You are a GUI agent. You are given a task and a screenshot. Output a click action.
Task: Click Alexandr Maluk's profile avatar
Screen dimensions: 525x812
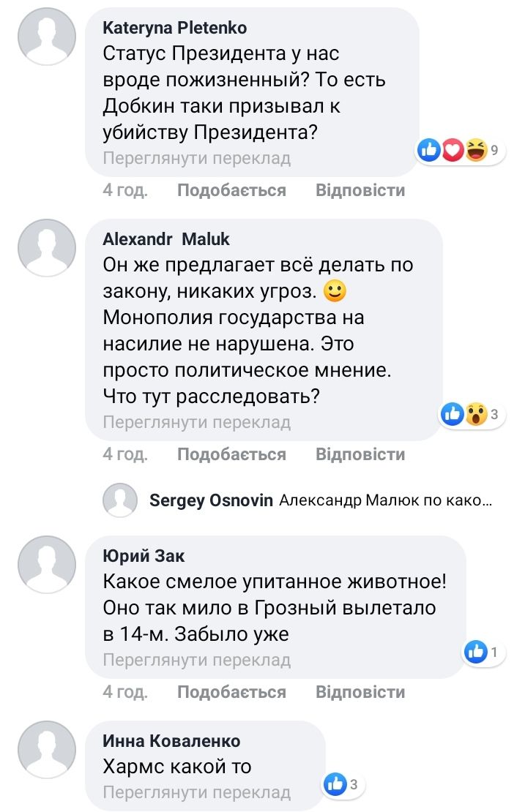click(x=47, y=248)
